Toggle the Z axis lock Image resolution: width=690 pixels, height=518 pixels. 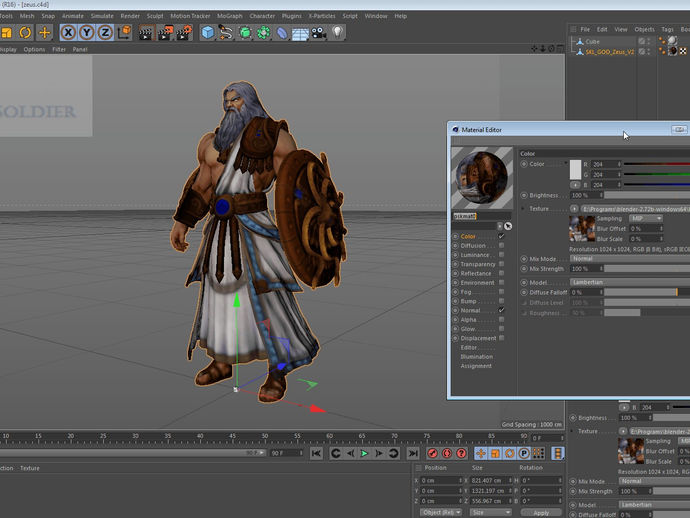105,33
